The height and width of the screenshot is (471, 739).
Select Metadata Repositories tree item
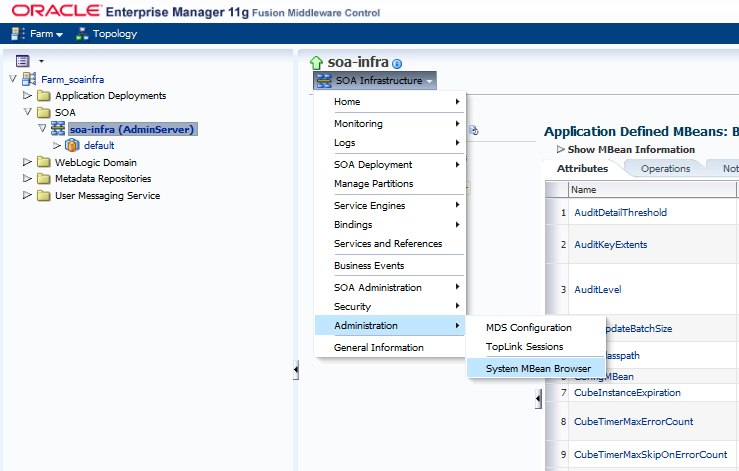pyautogui.click(x=103, y=179)
